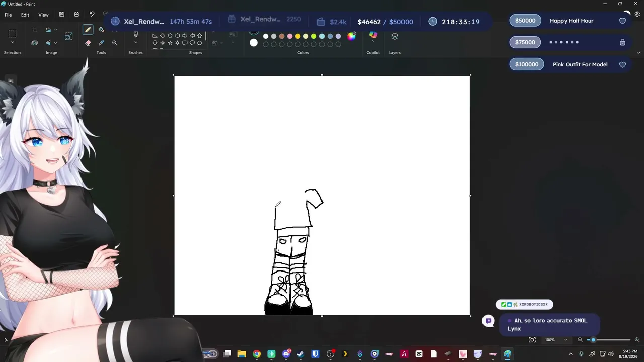The image size is (644, 362).
Task: Open the Image Creator tool
Action: point(69,36)
